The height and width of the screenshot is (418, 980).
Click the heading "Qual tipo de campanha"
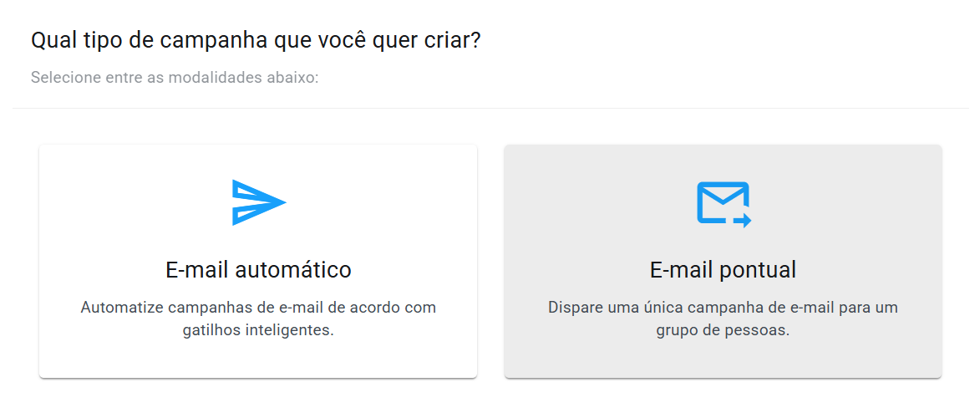tap(256, 40)
